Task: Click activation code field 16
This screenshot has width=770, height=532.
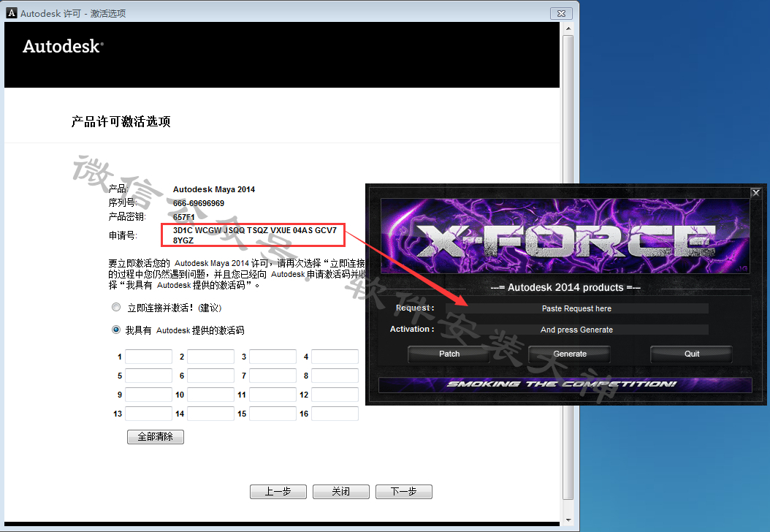Action: [x=335, y=414]
